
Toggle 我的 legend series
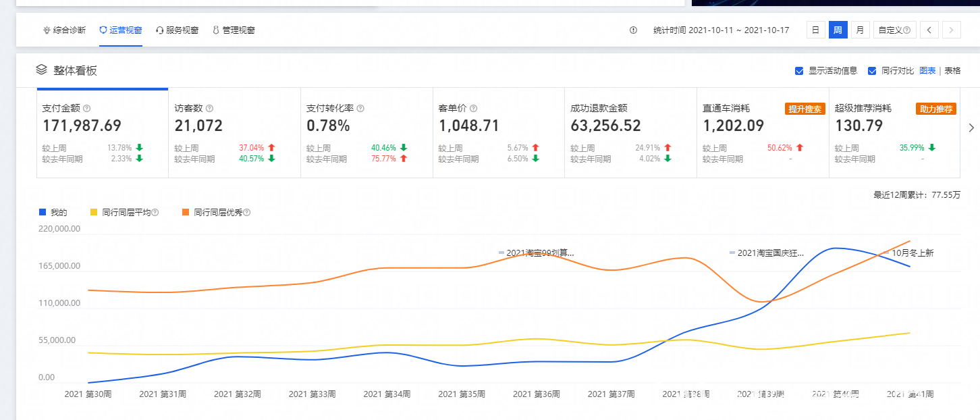[x=53, y=212]
